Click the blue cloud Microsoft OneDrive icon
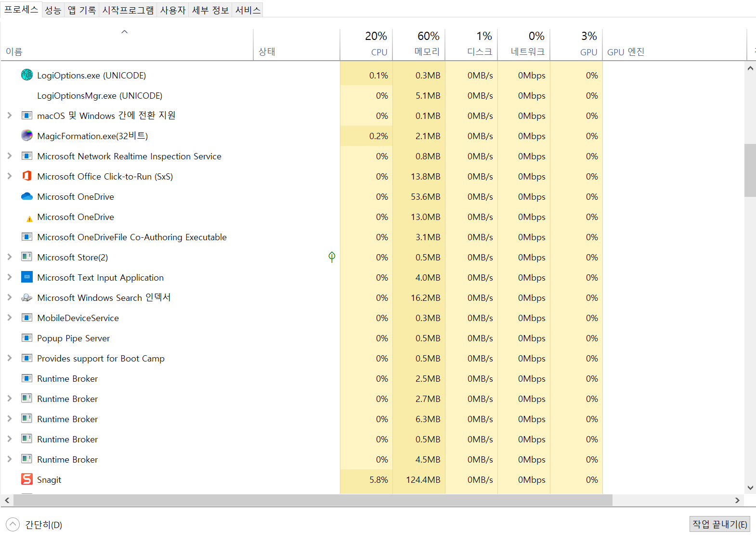Screen dimensions: 756x542 coord(27,196)
